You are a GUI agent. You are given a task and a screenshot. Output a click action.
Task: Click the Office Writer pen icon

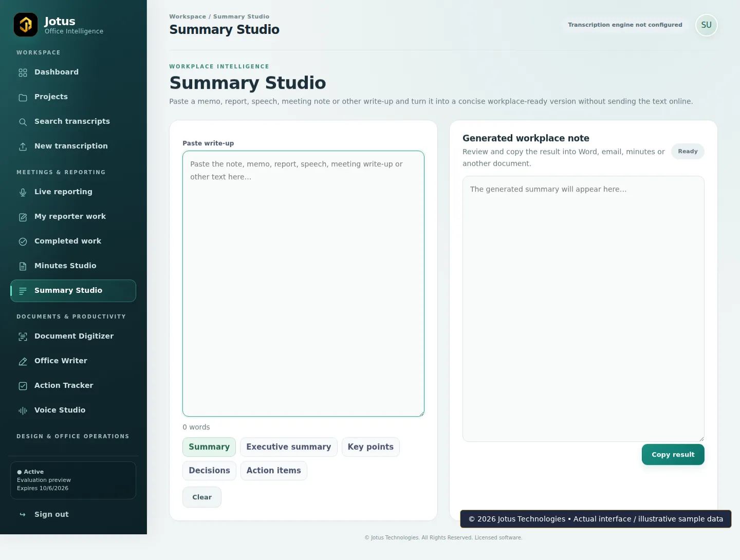(23, 361)
